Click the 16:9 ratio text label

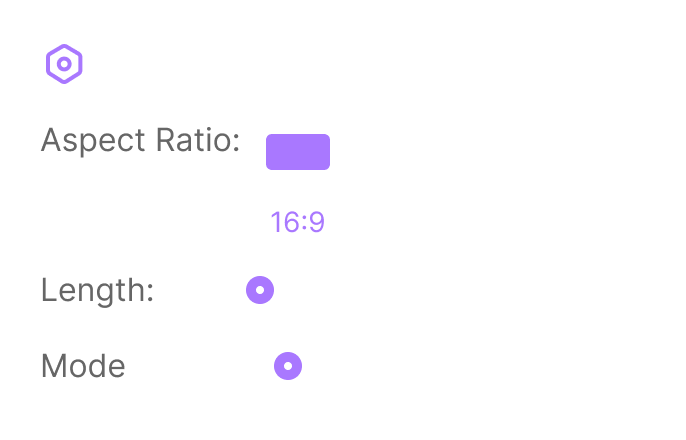click(297, 222)
